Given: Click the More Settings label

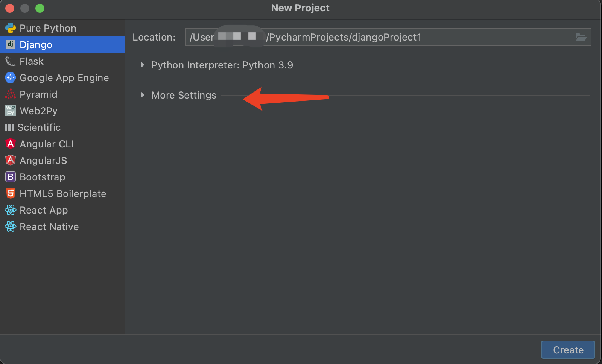Looking at the screenshot, I should point(184,95).
